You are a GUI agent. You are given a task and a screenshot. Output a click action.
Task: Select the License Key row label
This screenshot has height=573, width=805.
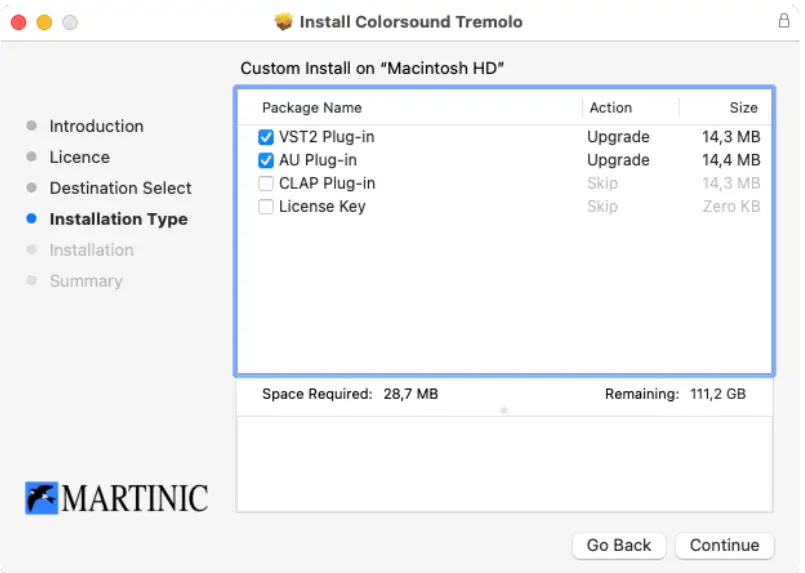[x=322, y=206]
